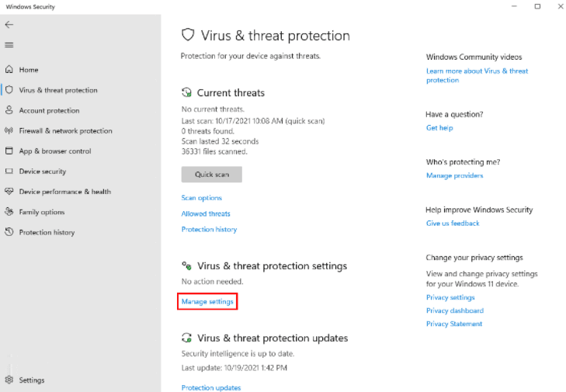Click Manage providers link
566x392 pixels.
click(x=454, y=175)
